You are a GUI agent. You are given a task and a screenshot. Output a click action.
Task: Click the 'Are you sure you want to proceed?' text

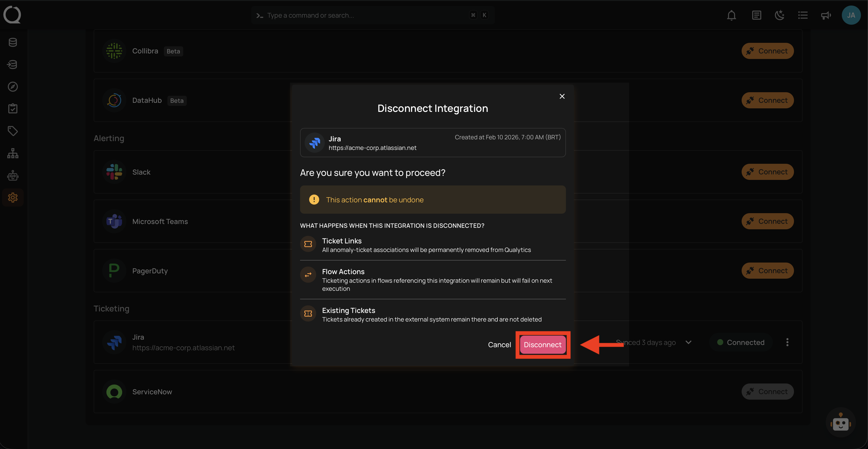(373, 173)
